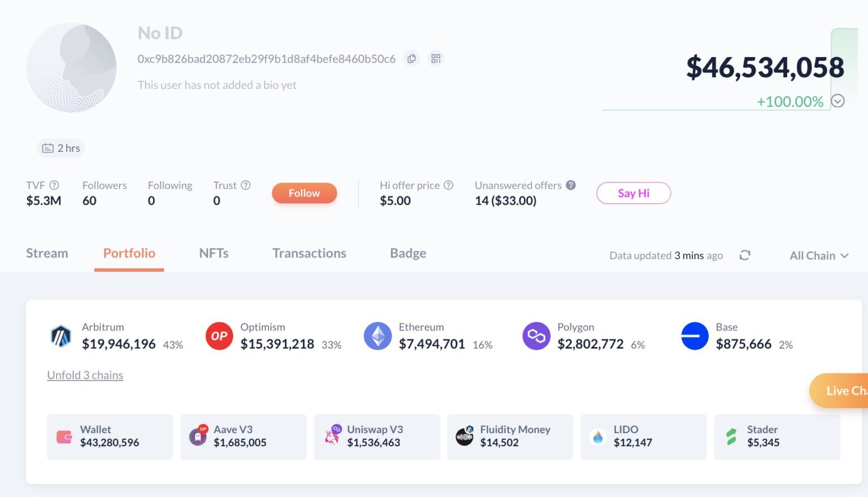Image resolution: width=868 pixels, height=497 pixels.
Task: Select the Base chain icon
Action: (695, 335)
